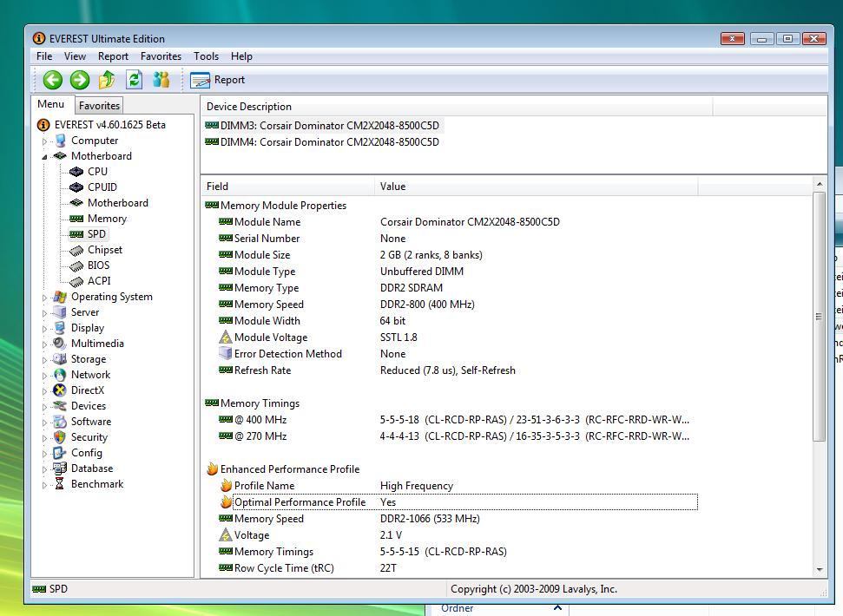843x616 pixels.
Task: Select the Module Voltage row
Action: (x=451, y=337)
